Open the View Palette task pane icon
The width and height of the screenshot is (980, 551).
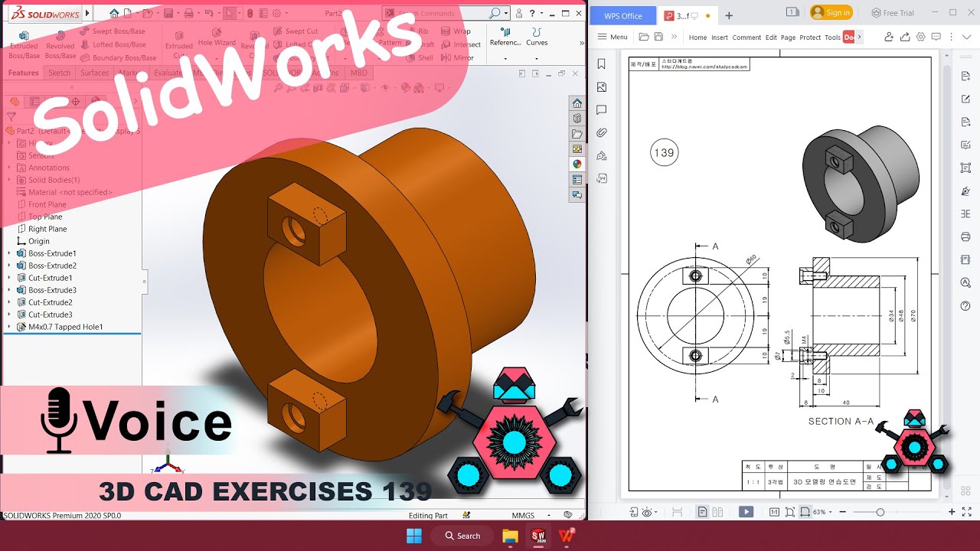pos(577,149)
